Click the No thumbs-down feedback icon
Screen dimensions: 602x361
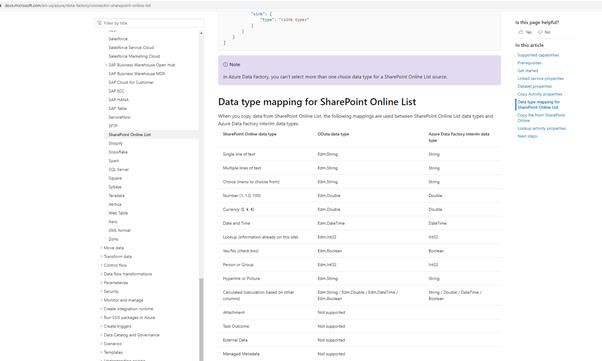coord(540,32)
